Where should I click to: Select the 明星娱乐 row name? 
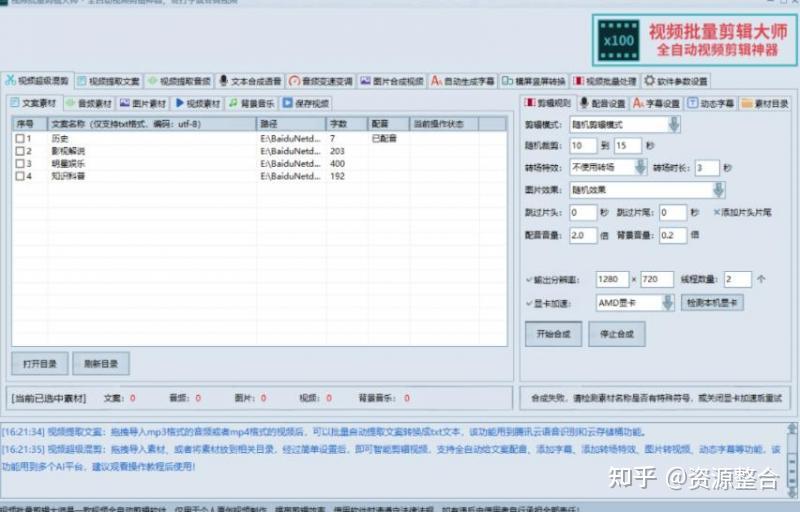(x=68, y=164)
